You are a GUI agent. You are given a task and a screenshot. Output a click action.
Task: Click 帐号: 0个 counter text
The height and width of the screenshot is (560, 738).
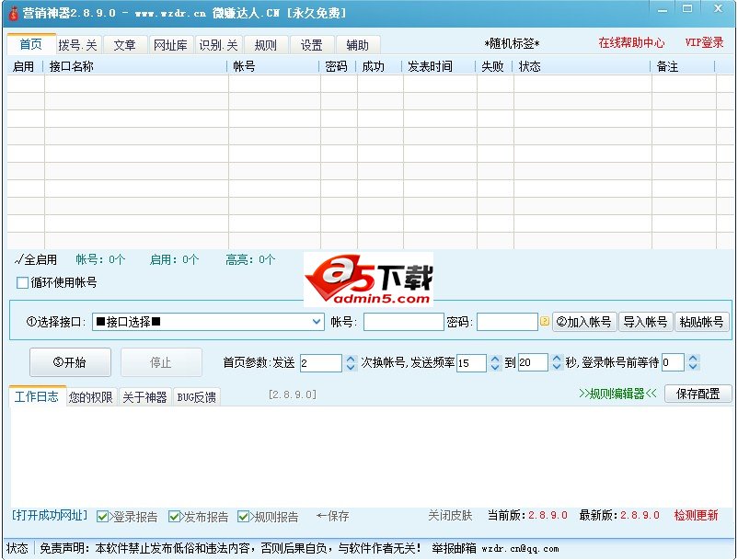100,259
